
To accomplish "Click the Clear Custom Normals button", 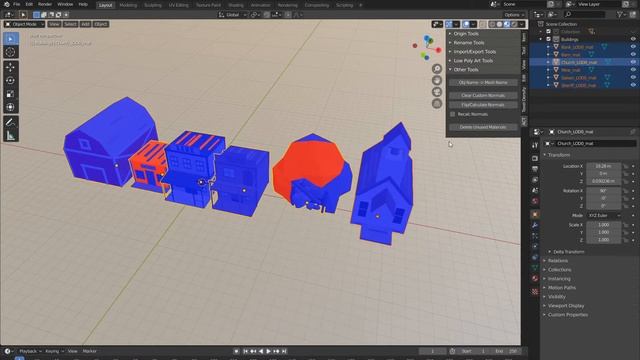I will coord(483,96).
